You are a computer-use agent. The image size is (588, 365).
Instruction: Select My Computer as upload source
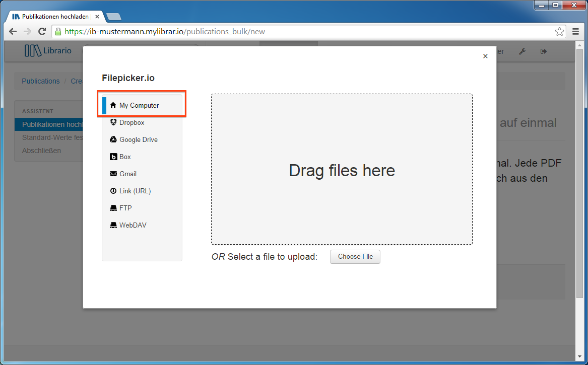(142, 105)
